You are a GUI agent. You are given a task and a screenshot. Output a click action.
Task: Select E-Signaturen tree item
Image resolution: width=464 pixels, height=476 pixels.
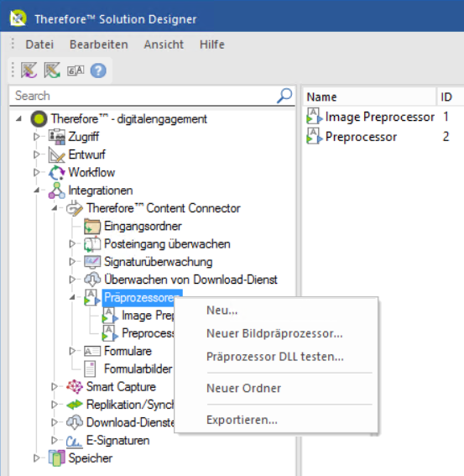coord(118,441)
